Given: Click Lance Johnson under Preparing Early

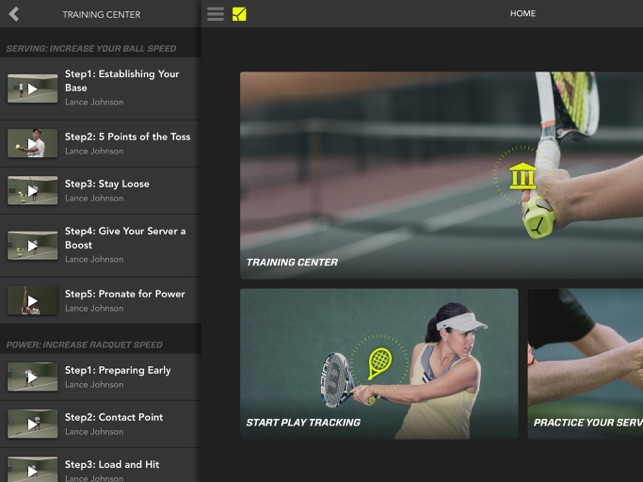Looking at the screenshot, I should (x=94, y=384).
